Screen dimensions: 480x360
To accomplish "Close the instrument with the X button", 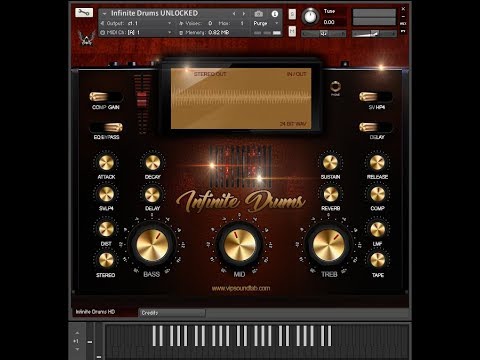I will click(403, 9).
